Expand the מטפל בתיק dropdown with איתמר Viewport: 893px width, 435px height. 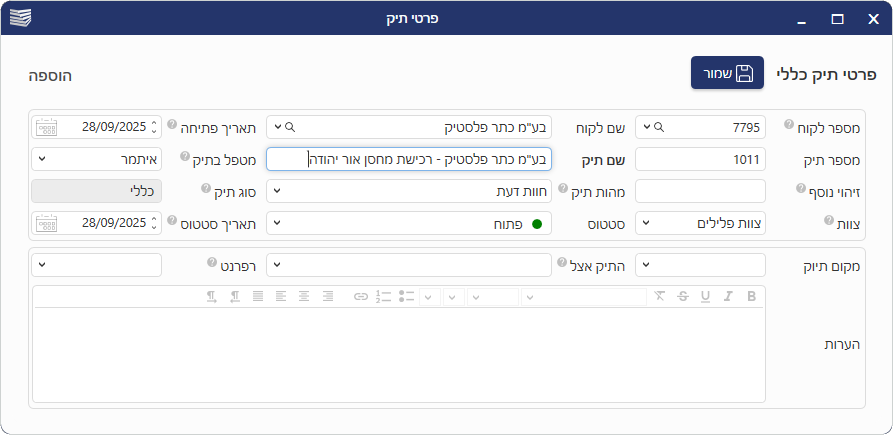click(42, 159)
